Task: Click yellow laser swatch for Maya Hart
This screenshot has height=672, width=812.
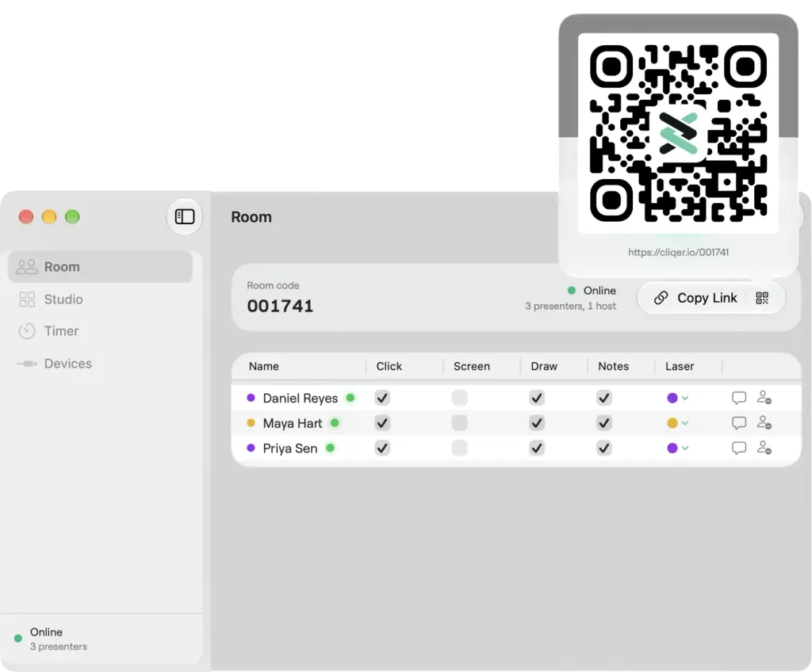Action: pyautogui.click(x=672, y=423)
